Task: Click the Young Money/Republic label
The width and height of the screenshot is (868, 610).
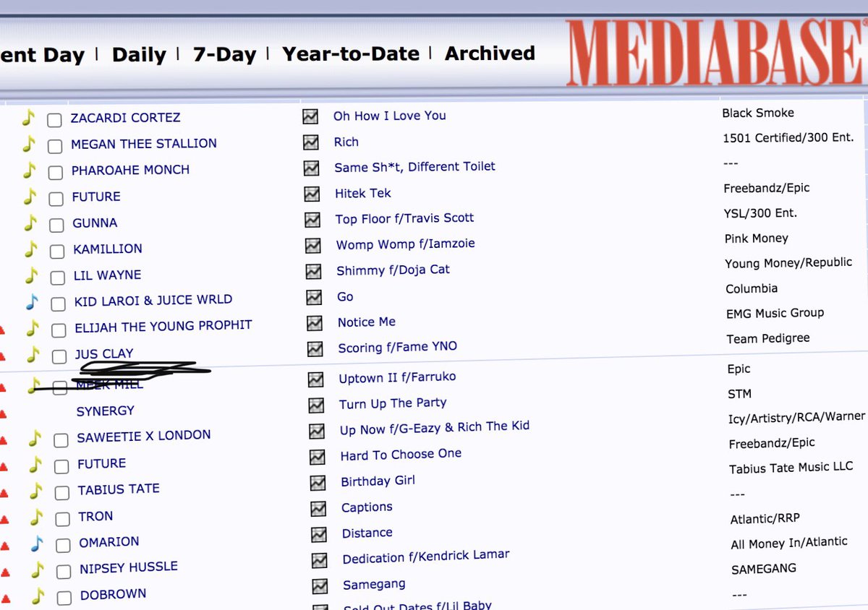Action: click(788, 263)
